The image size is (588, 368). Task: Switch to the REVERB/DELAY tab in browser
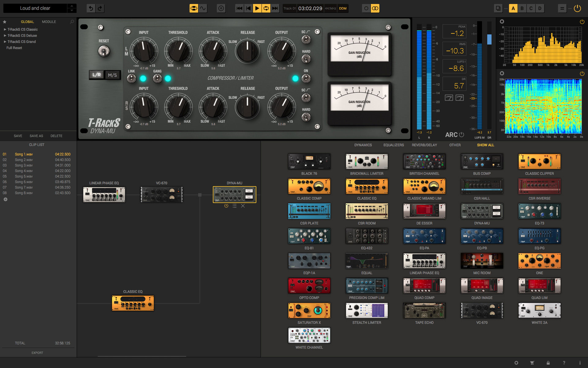424,144
